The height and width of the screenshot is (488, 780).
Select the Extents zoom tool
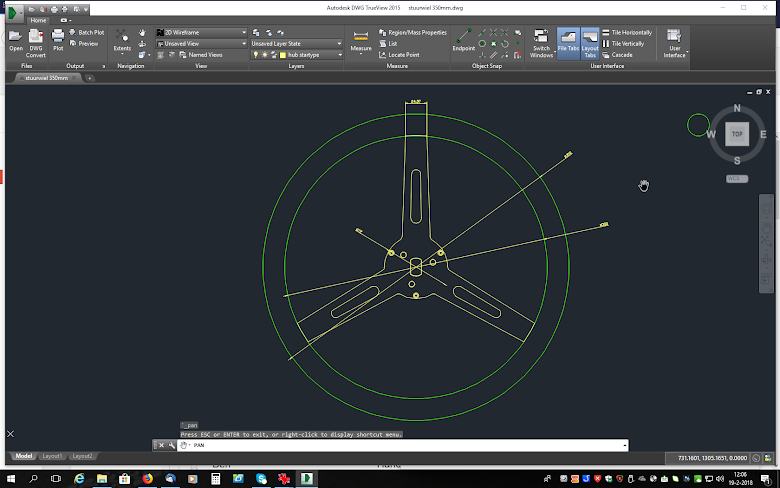pos(122,39)
